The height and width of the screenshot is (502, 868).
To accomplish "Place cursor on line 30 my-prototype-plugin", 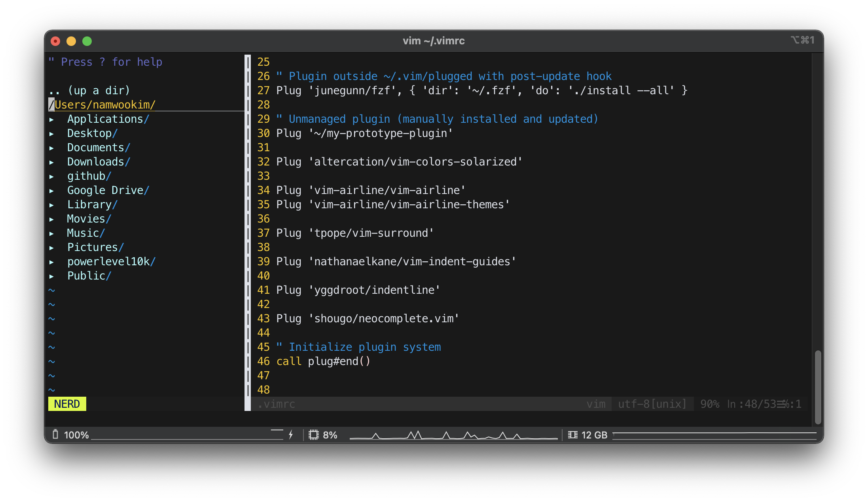I will click(364, 133).
